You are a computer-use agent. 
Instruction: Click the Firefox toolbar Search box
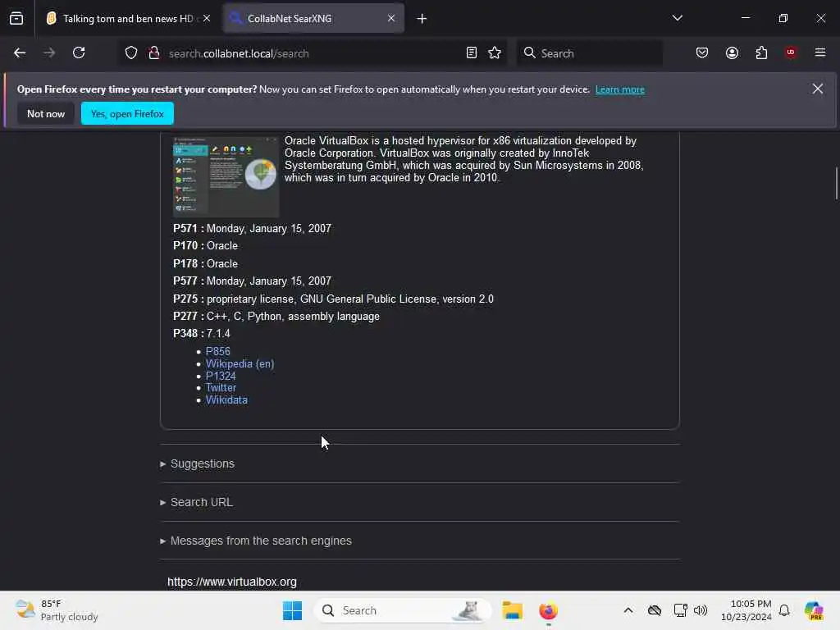click(589, 53)
